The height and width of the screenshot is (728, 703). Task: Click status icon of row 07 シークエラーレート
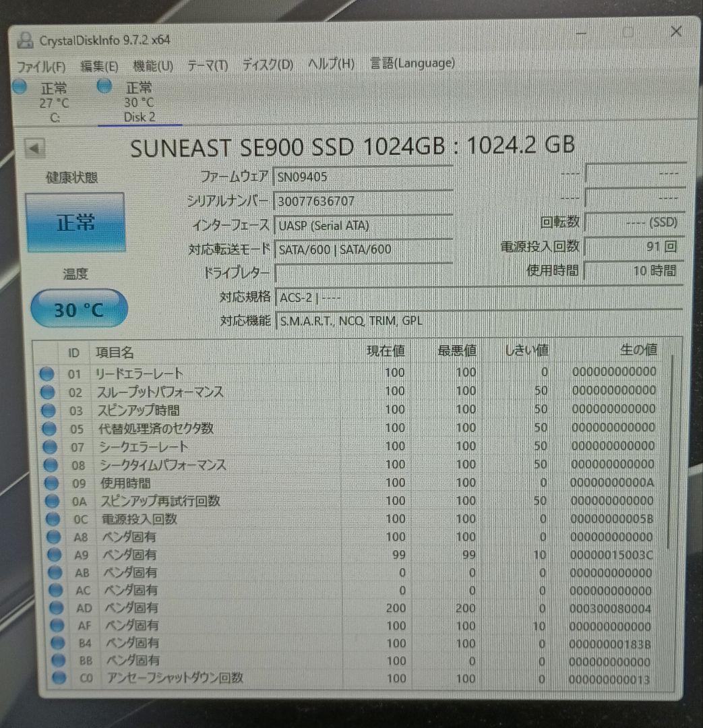click(x=50, y=447)
